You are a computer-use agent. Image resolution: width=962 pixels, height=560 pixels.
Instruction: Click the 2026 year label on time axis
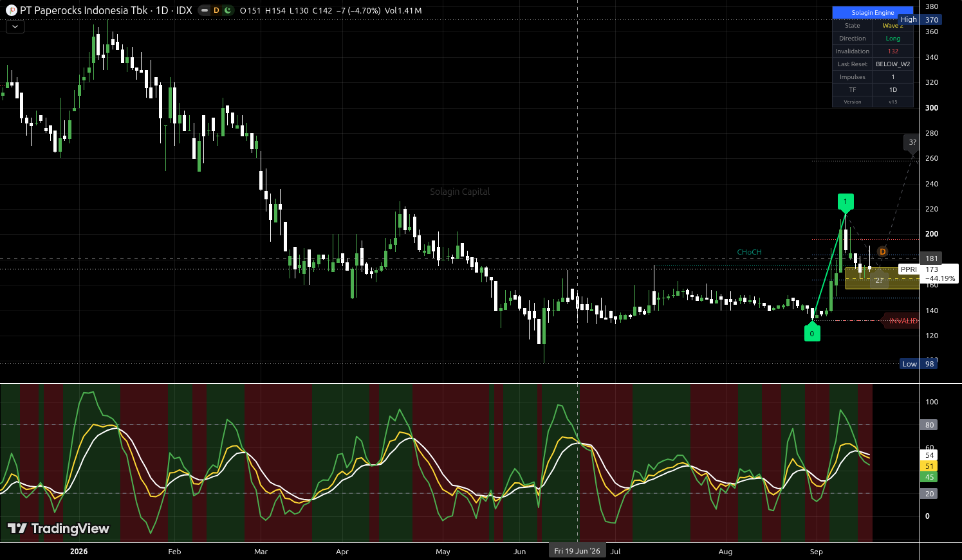pos(79,552)
